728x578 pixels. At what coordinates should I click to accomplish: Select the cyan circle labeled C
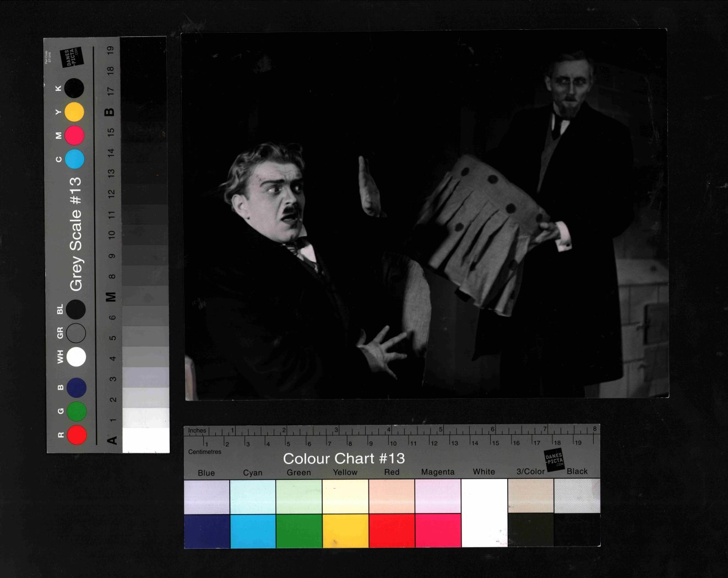coord(74,159)
